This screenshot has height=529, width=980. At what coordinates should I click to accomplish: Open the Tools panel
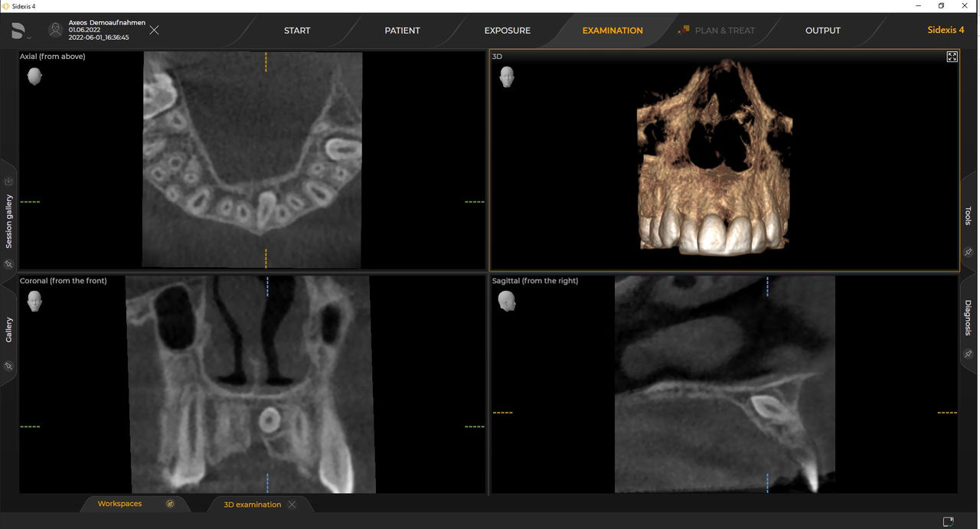tap(969, 217)
